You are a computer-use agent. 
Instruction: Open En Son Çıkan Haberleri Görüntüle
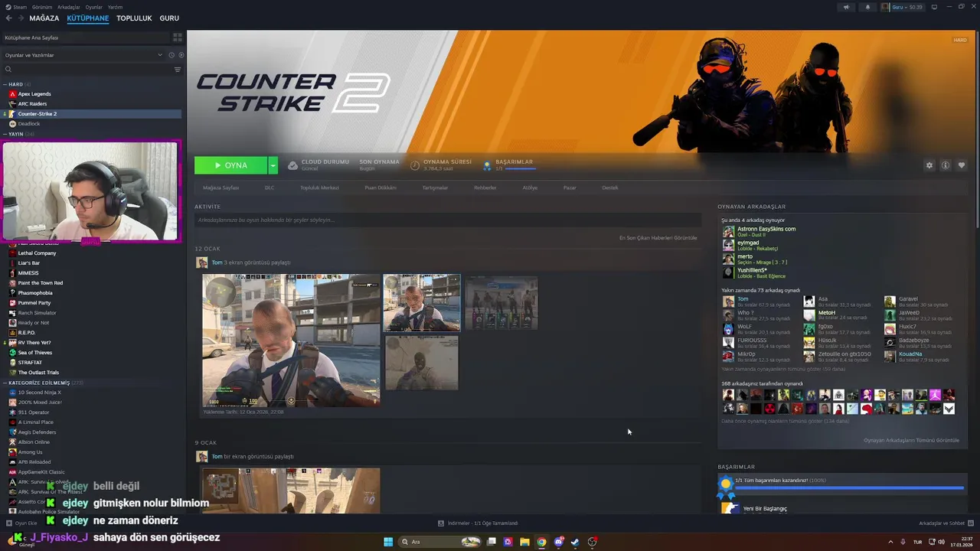click(x=658, y=238)
